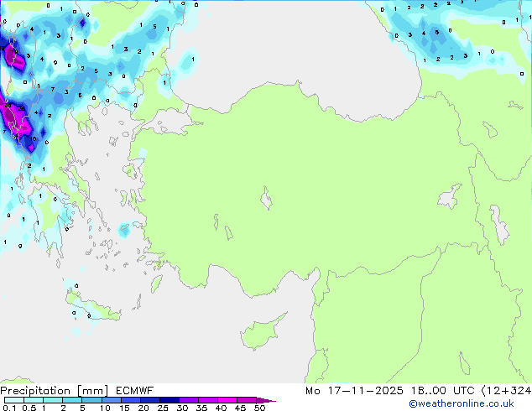Click the "35" legend tick label

click(x=201, y=408)
